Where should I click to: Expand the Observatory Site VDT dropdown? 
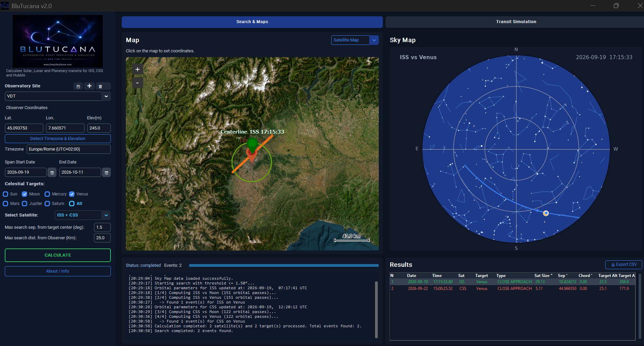pyautogui.click(x=106, y=96)
